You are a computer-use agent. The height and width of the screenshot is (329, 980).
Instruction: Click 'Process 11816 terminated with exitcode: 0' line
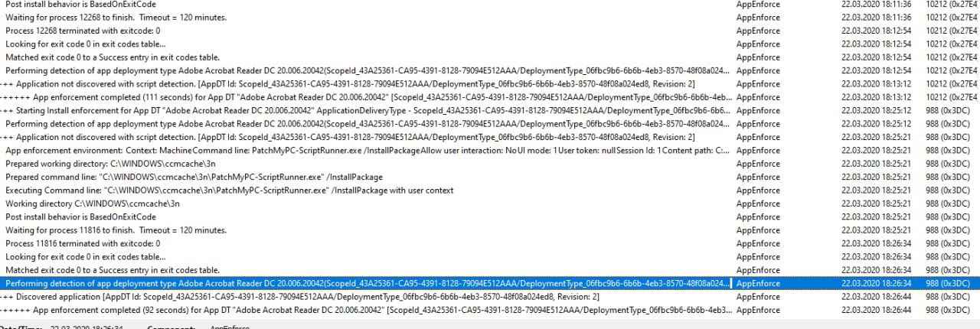(x=490, y=243)
